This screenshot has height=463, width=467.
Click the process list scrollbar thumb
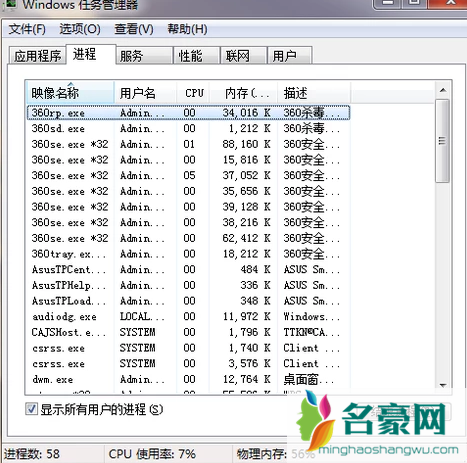pyautogui.click(x=443, y=141)
